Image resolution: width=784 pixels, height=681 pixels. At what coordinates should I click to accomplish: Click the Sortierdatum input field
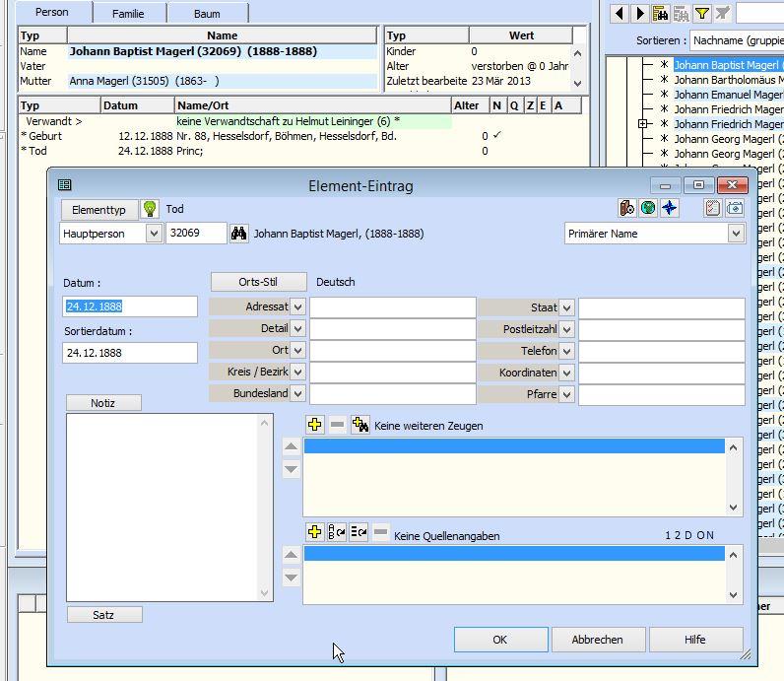pyautogui.click(x=130, y=353)
